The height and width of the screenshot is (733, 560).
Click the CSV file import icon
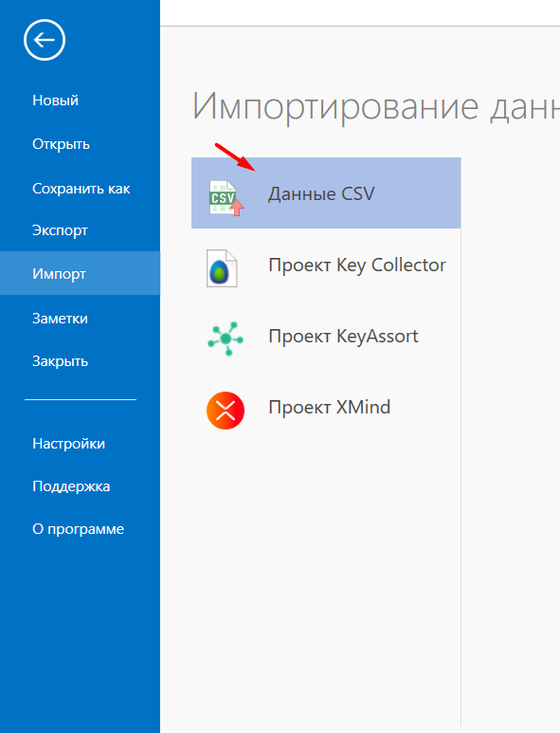226,198
